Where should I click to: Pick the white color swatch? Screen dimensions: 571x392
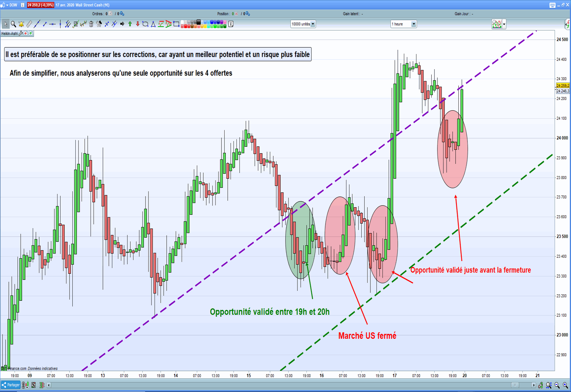pos(183,22)
